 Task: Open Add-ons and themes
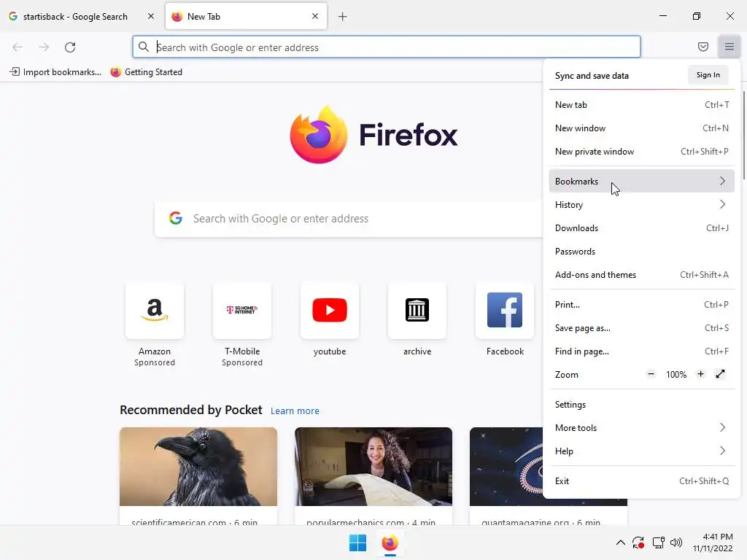point(641,274)
